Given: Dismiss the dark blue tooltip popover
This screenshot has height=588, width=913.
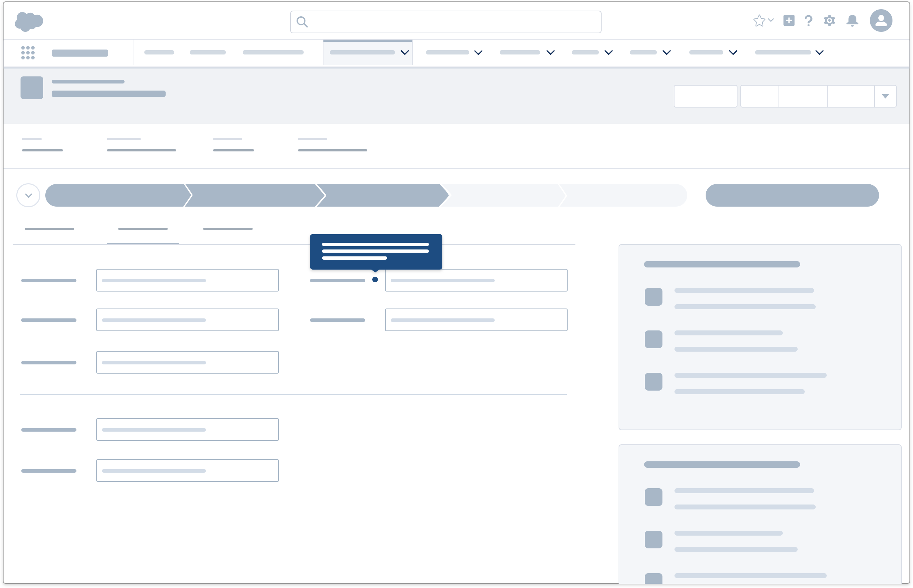Looking at the screenshot, I should [376, 251].
